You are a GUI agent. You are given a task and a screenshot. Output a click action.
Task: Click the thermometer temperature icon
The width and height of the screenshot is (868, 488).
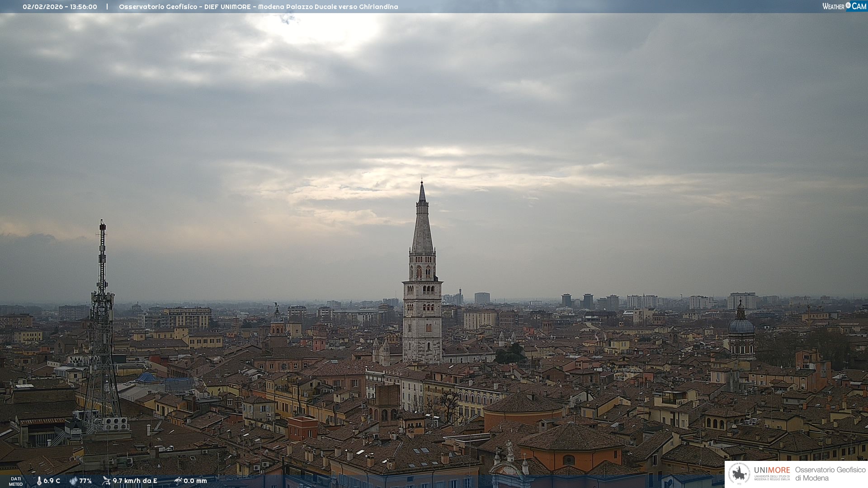click(x=39, y=481)
